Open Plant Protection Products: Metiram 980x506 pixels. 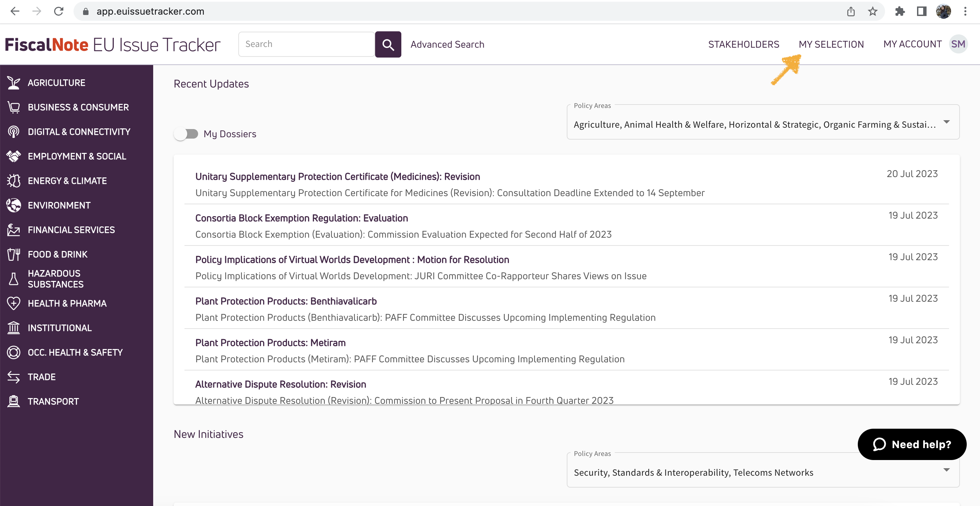[x=270, y=343]
